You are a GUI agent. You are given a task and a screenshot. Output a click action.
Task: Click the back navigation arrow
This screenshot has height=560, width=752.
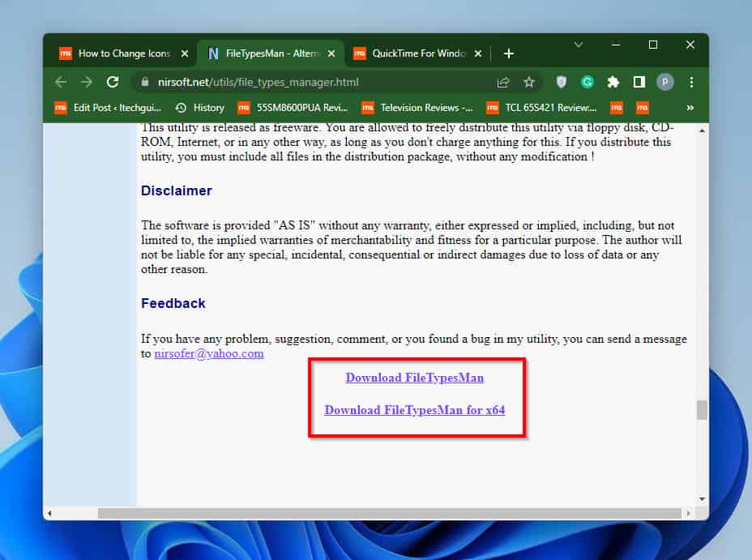61,82
